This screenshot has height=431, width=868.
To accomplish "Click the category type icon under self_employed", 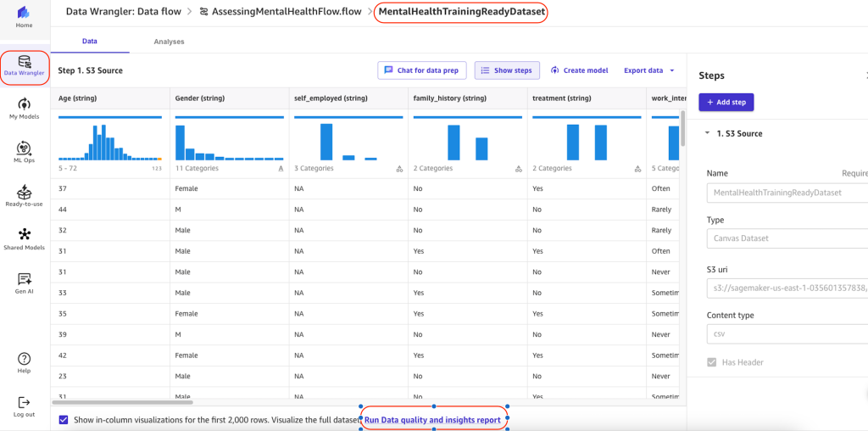I will pos(399,168).
